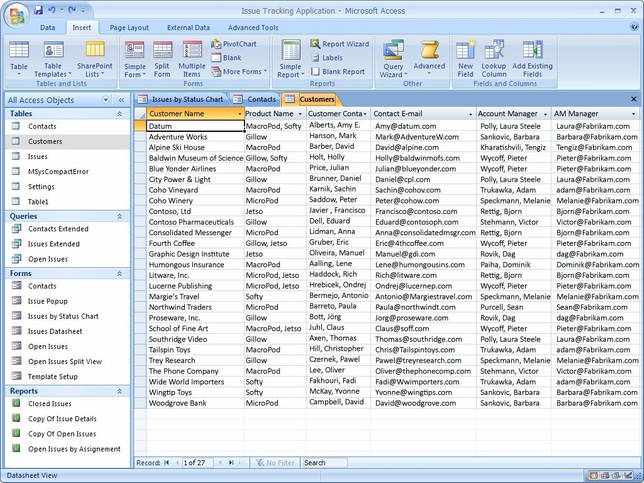Switch to the Page Layout tab

[x=129, y=28]
